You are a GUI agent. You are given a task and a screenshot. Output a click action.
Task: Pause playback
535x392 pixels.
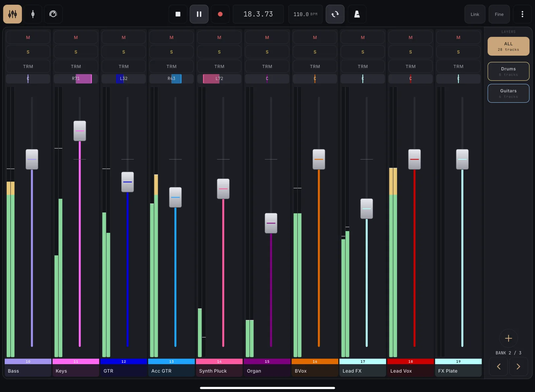click(x=199, y=14)
